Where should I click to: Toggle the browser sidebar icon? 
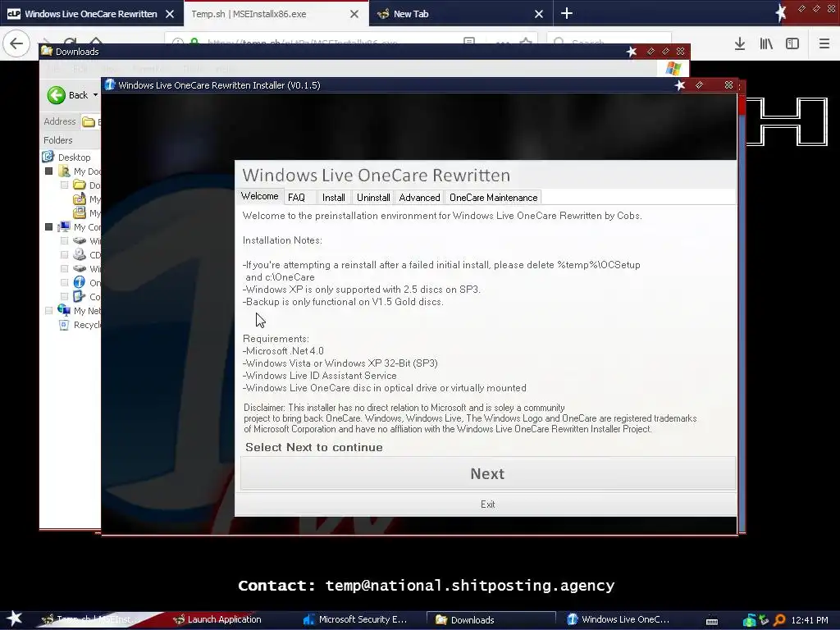pyautogui.click(x=792, y=44)
